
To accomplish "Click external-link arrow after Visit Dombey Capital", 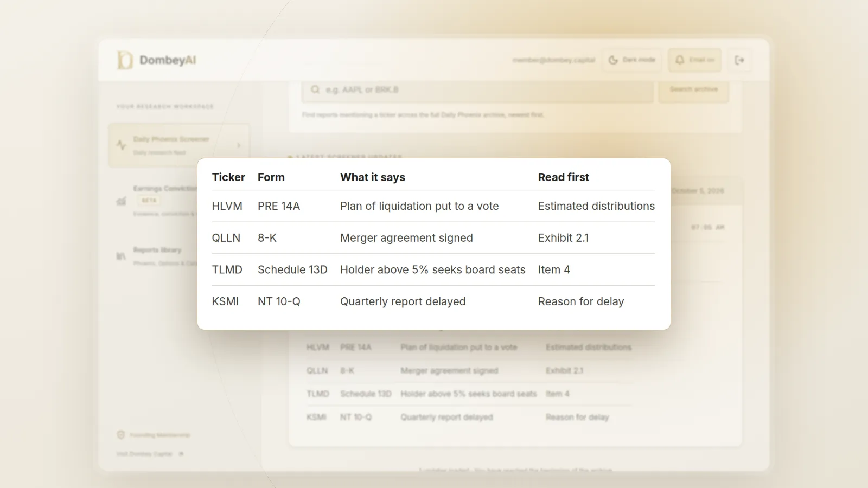I will [x=181, y=454].
